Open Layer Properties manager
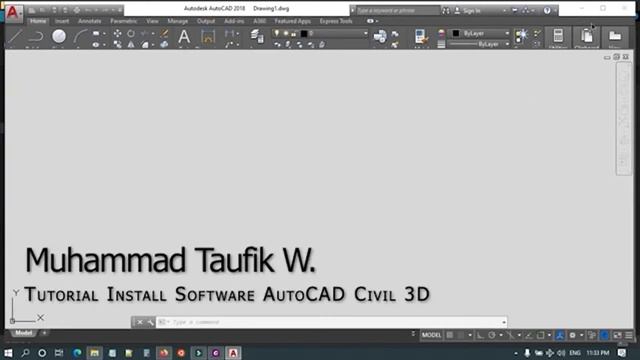The image size is (640, 360). pyautogui.click(x=257, y=36)
